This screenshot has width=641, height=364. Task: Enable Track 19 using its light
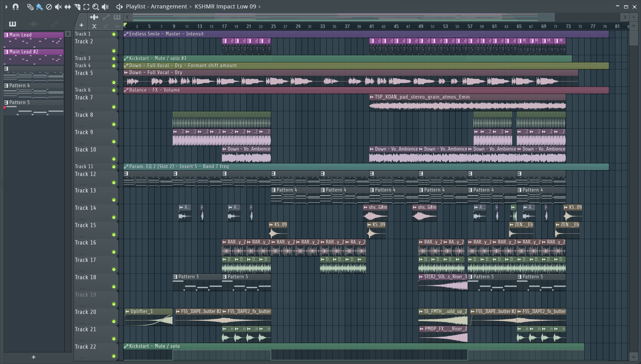tap(114, 304)
